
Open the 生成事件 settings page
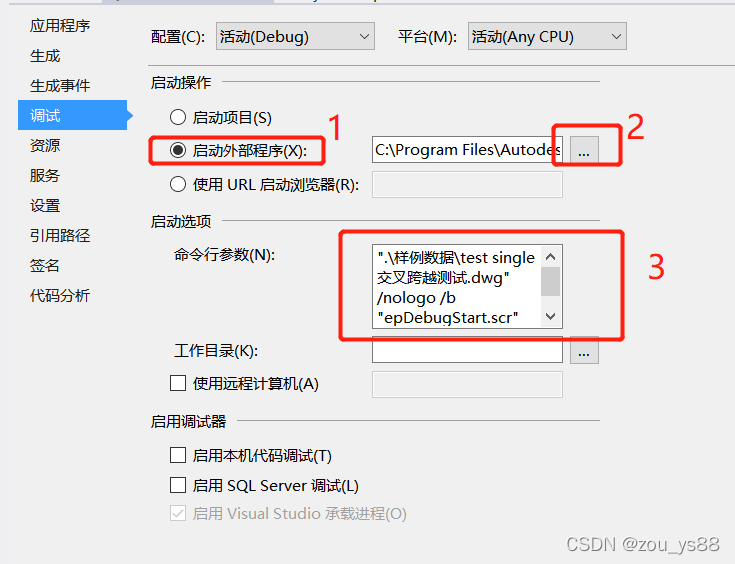tap(60, 86)
